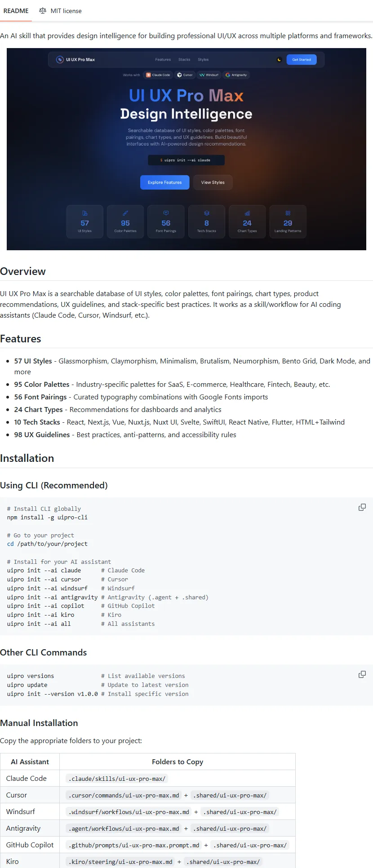Viewport: 373px width, 868px height.
Task: Click the Claude Code badge icon
Action: pyautogui.click(x=149, y=75)
